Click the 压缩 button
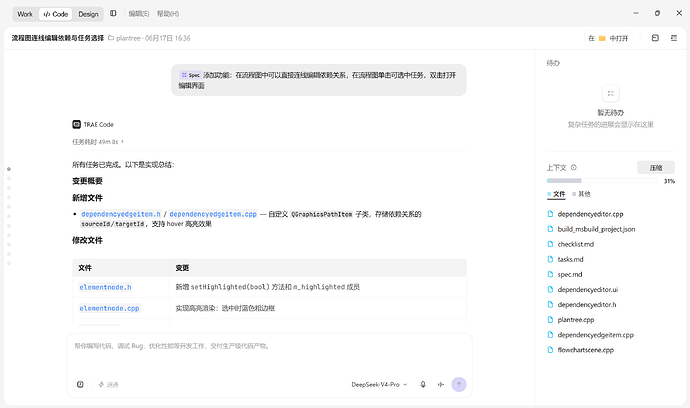Screen dimensions: 690x408 click(x=656, y=168)
